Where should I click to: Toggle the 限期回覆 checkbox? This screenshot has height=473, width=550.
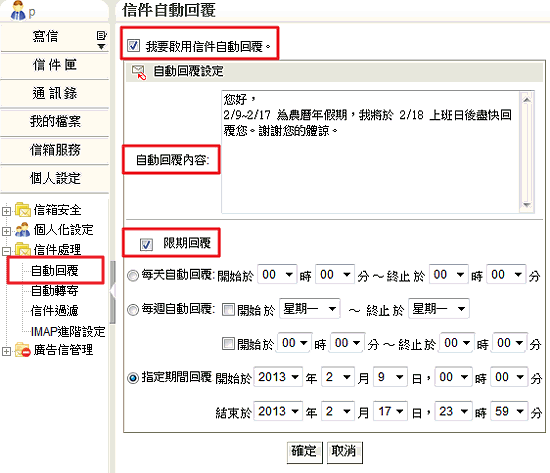click(146, 244)
